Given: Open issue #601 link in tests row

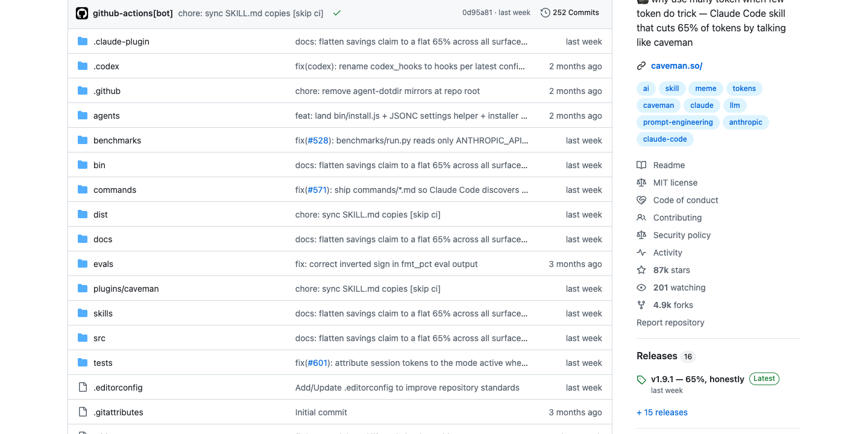Looking at the screenshot, I should click(x=318, y=363).
